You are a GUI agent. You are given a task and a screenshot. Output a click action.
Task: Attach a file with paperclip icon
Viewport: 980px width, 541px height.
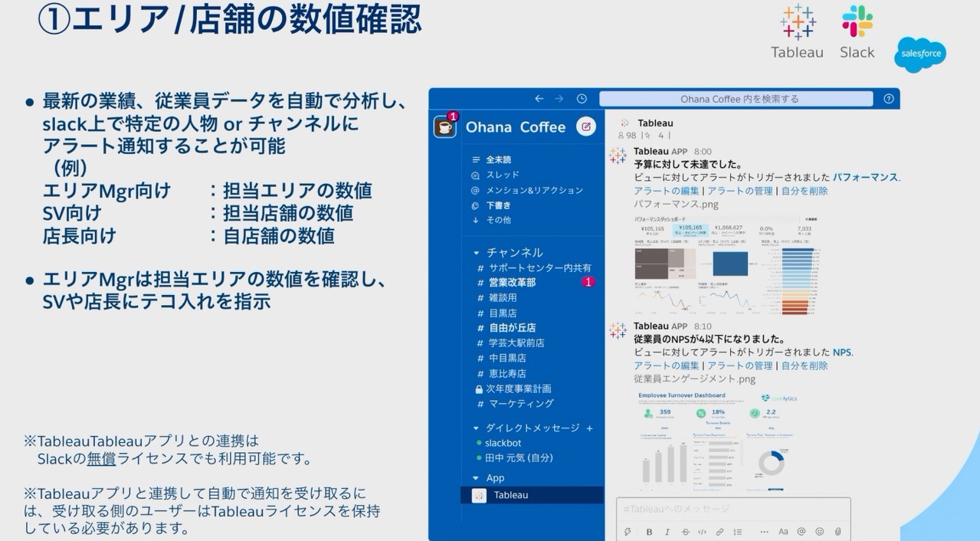(837, 531)
